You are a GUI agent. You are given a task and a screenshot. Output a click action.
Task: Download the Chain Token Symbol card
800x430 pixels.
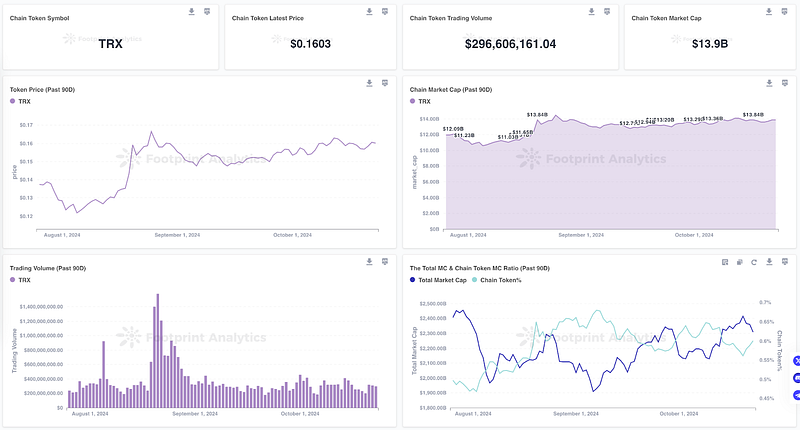click(191, 11)
